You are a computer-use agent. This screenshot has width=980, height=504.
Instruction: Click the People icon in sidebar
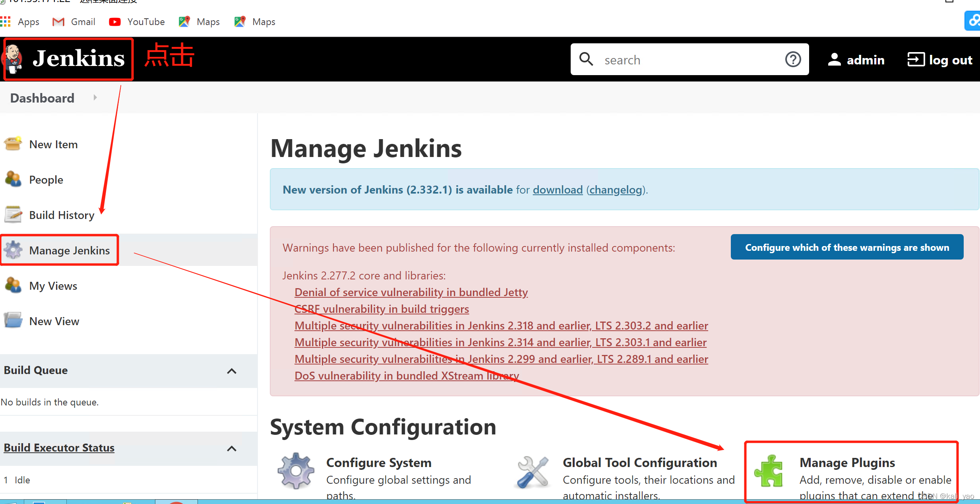(13, 179)
